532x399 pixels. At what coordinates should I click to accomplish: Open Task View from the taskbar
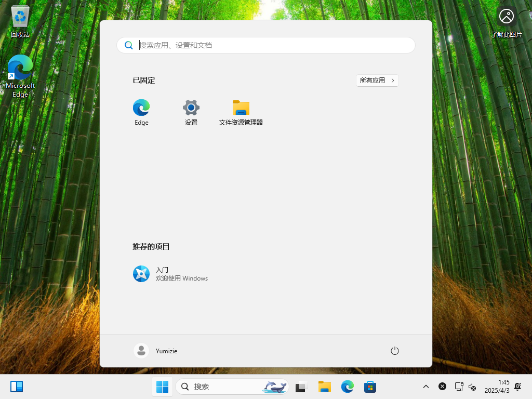(x=301, y=387)
